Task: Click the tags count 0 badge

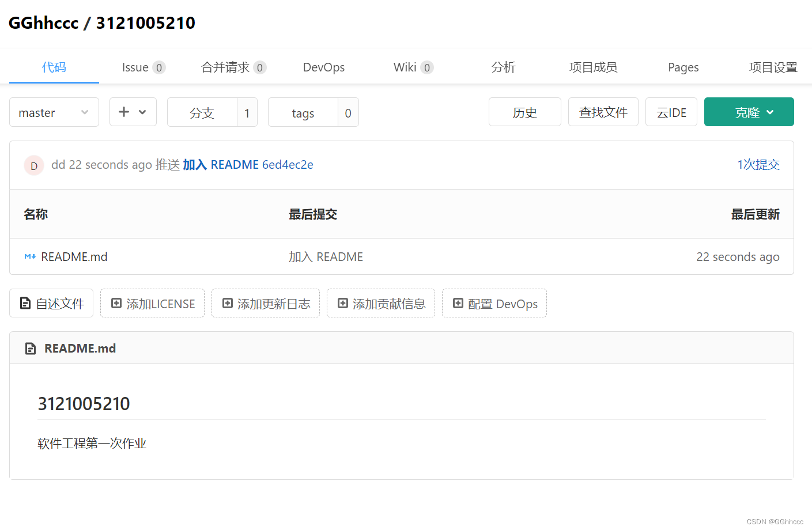Action: [348, 112]
